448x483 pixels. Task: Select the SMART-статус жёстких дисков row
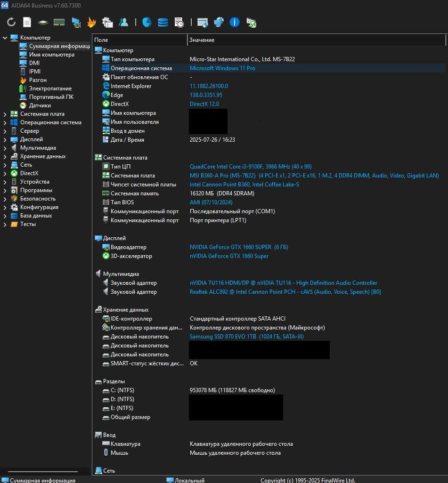270,363
